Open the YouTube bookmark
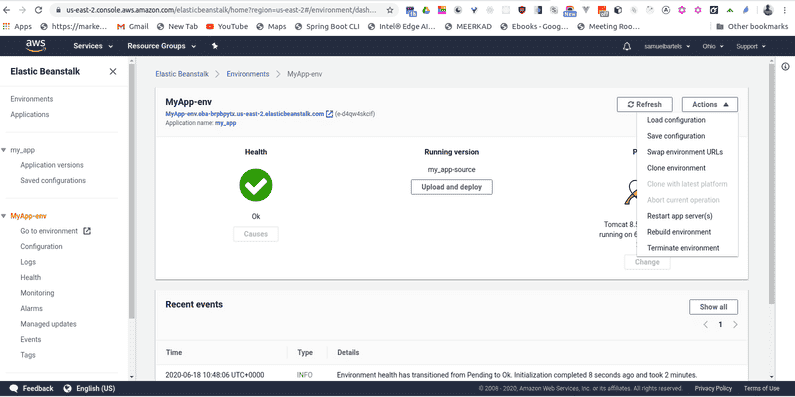795x397 pixels. (227, 26)
